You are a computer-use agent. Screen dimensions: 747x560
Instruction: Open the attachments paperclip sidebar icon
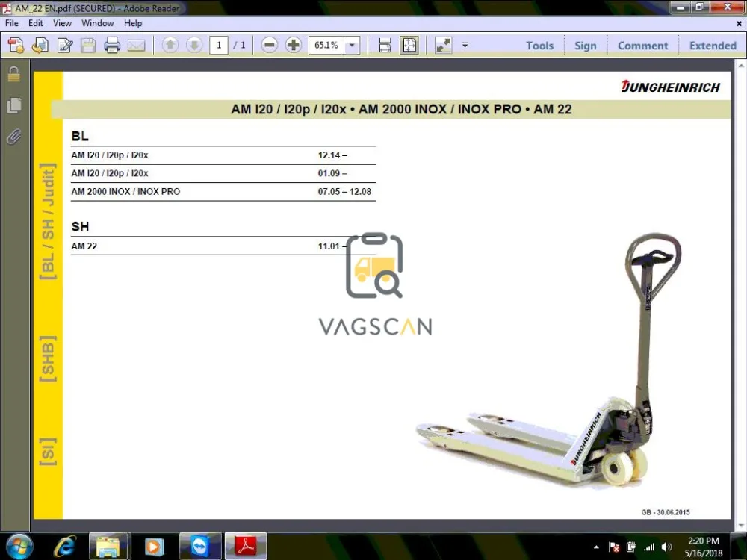click(14, 137)
